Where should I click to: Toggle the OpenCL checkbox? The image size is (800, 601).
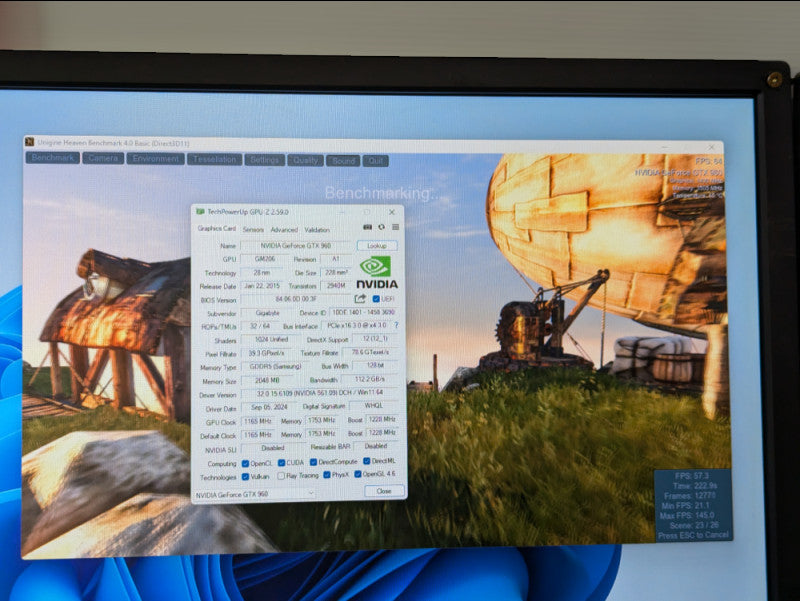click(245, 464)
